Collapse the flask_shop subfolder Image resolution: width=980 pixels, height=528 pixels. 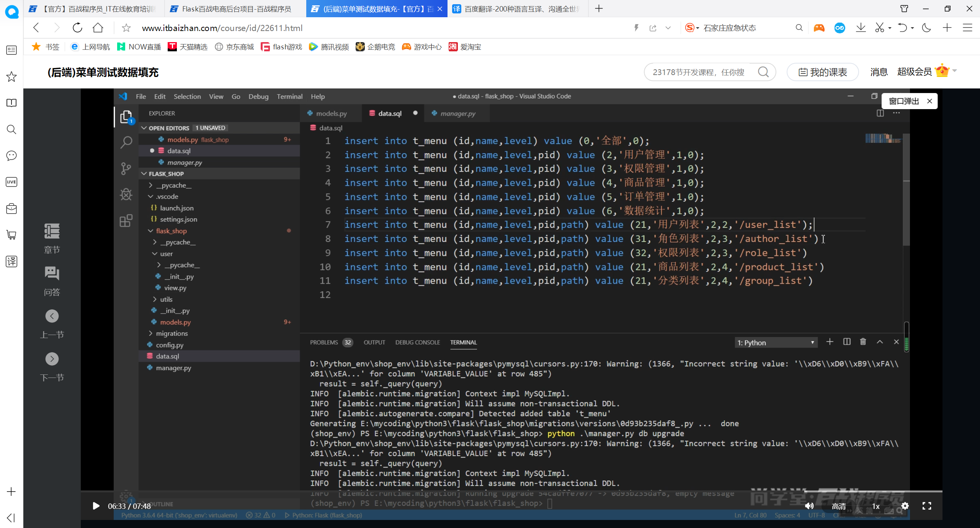(150, 231)
